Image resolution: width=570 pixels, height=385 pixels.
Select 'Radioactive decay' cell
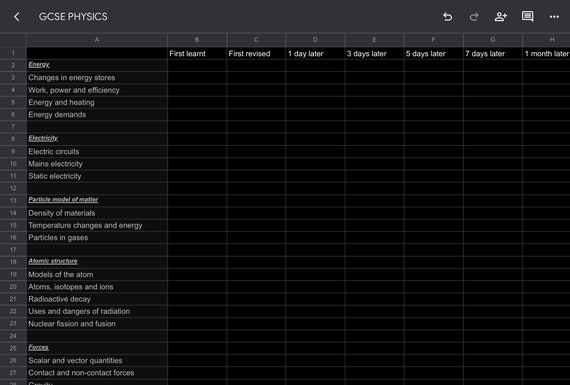click(x=97, y=299)
